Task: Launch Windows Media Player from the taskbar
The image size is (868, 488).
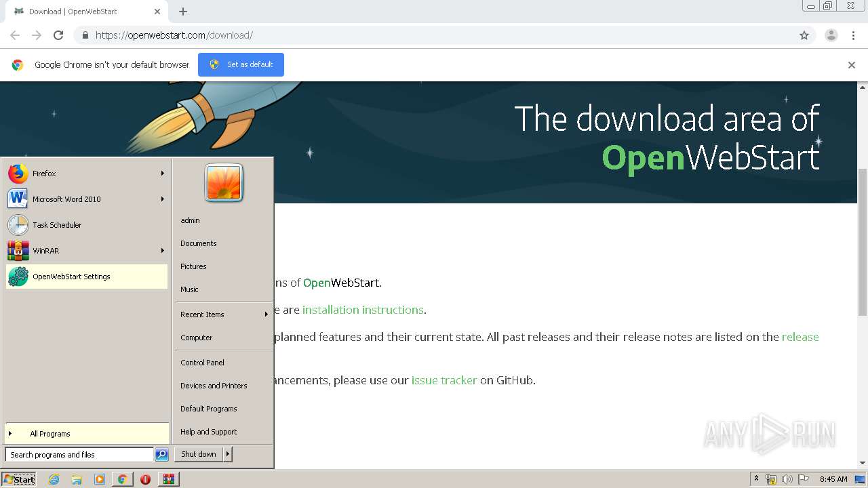Action: pos(100,479)
